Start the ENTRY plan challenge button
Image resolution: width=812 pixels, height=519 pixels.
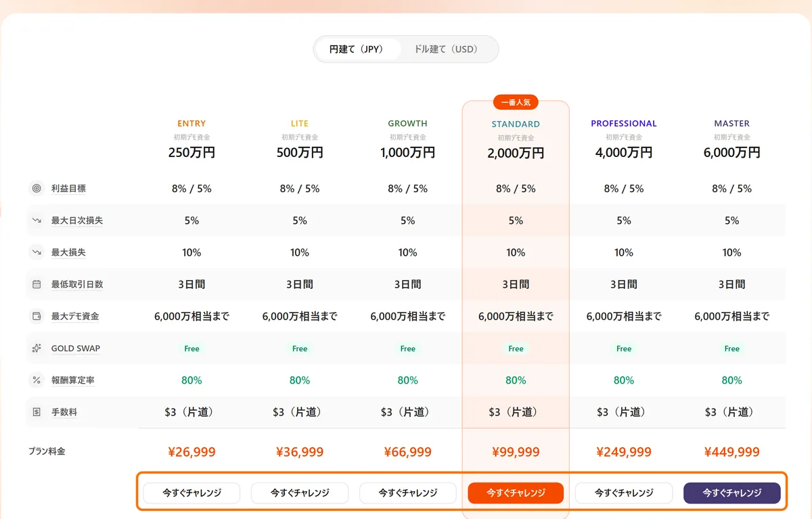pyautogui.click(x=191, y=493)
